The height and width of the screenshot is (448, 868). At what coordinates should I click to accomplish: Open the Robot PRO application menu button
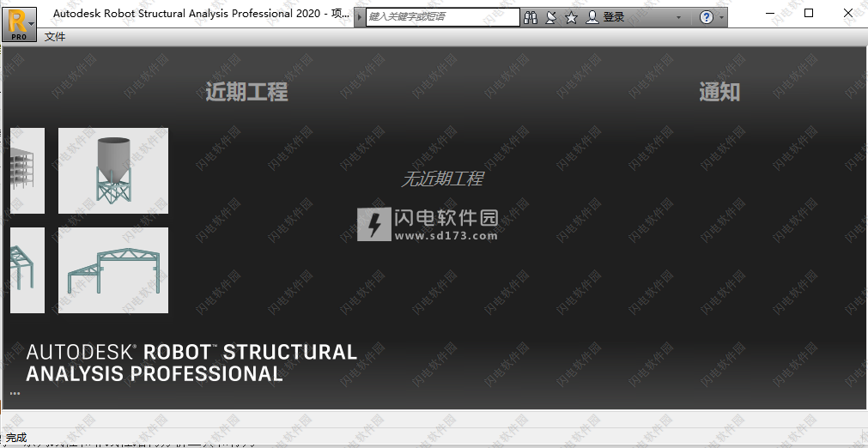pos(16,24)
